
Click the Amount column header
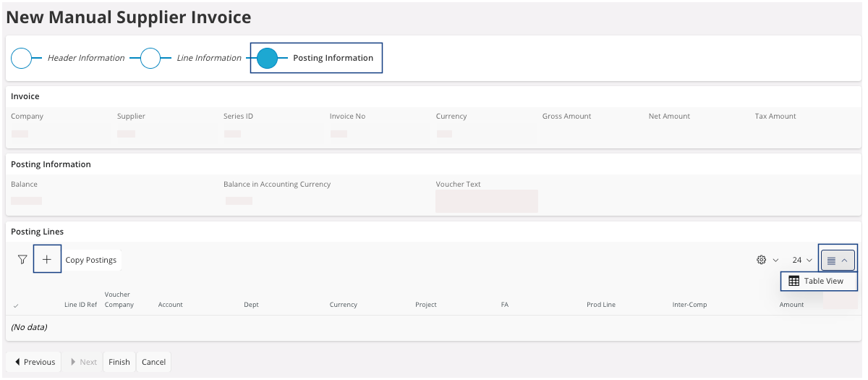click(x=791, y=305)
